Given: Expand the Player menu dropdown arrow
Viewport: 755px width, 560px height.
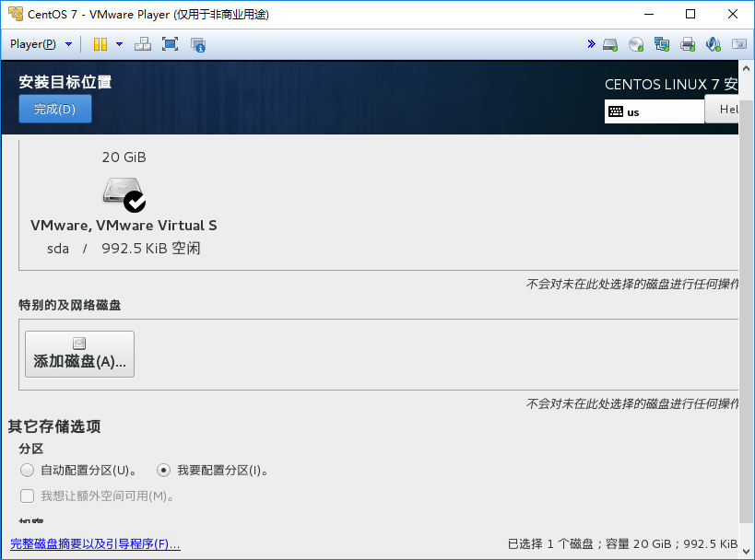Looking at the screenshot, I should (68, 44).
